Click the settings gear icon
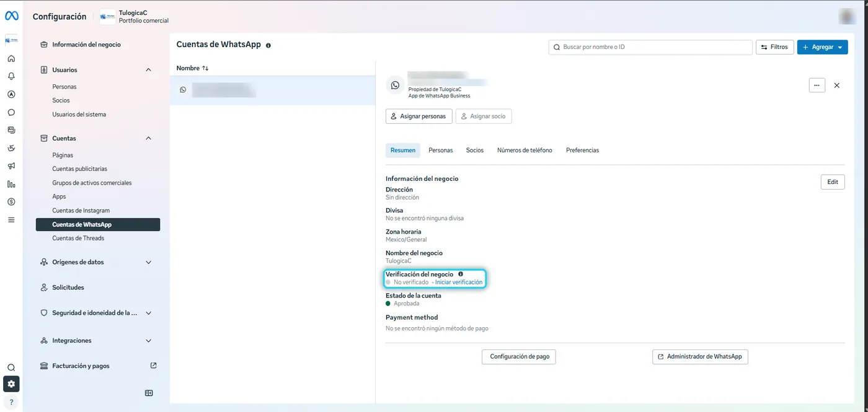This screenshot has width=868, height=412. pyautogui.click(x=11, y=384)
